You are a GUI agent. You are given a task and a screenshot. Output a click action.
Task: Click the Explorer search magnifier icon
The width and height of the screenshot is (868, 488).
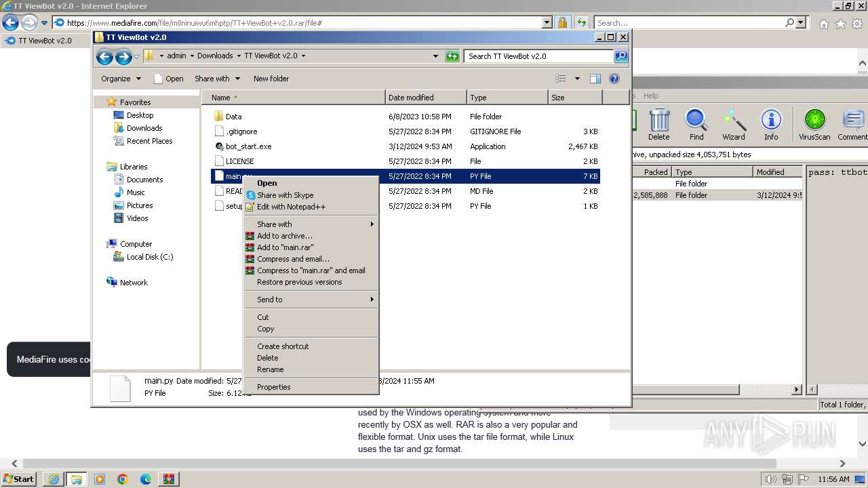620,56
